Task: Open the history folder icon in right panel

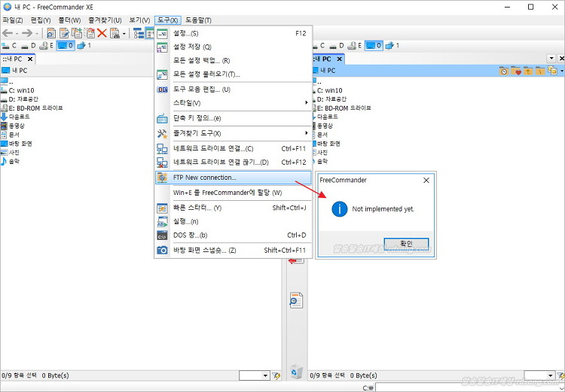Action: pos(504,71)
